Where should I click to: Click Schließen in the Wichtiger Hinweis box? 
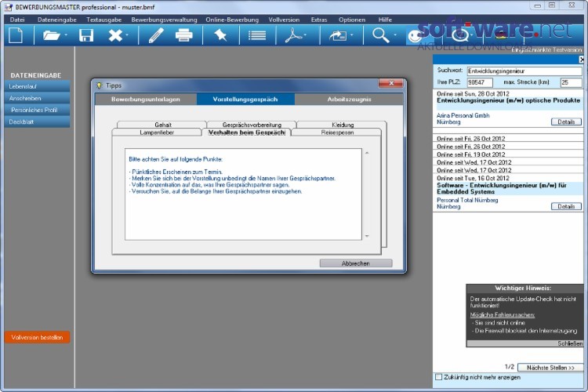point(570,343)
